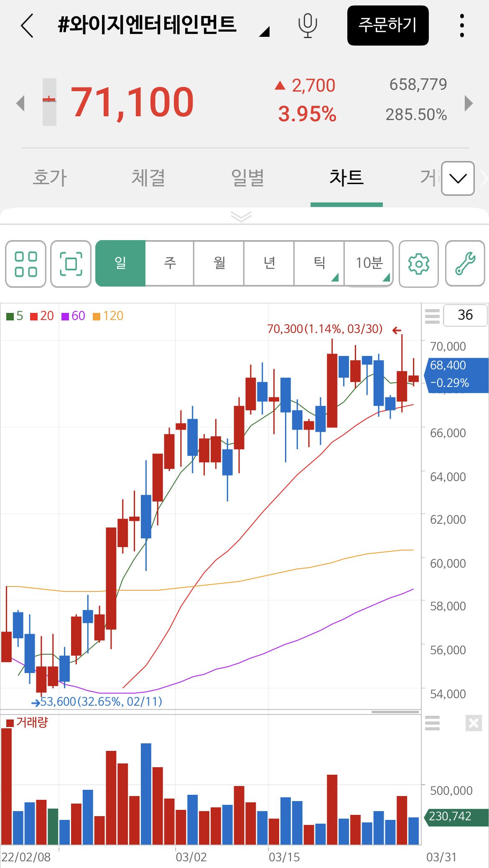The image size is (489, 868).
Task: Go to previous stock arrow
Action: [x=20, y=103]
